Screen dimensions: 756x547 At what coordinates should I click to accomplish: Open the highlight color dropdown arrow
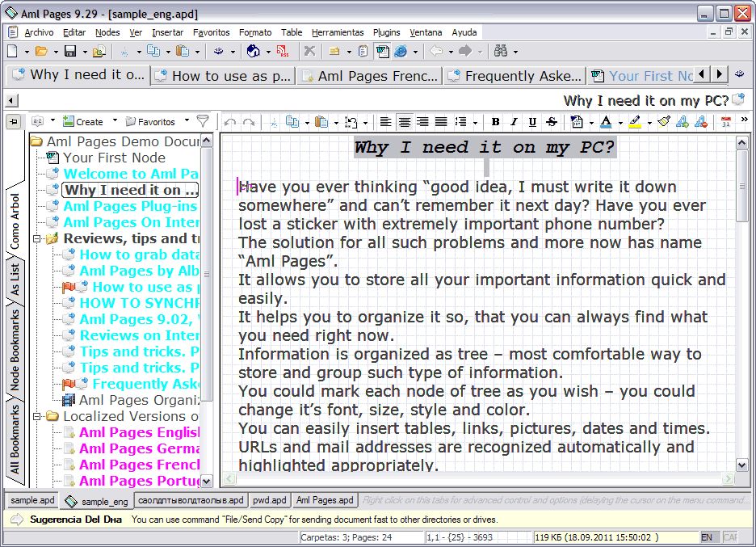click(649, 123)
